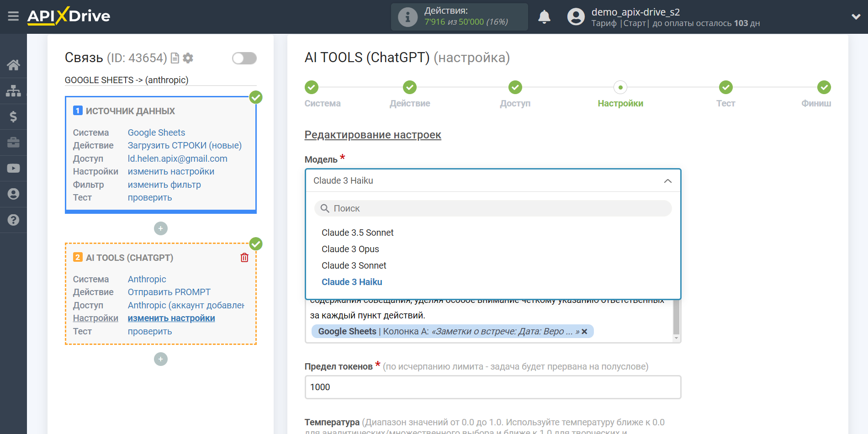Click 'проверить' in the data source block
Viewport: 868px width, 434px height.
click(149, 197)
